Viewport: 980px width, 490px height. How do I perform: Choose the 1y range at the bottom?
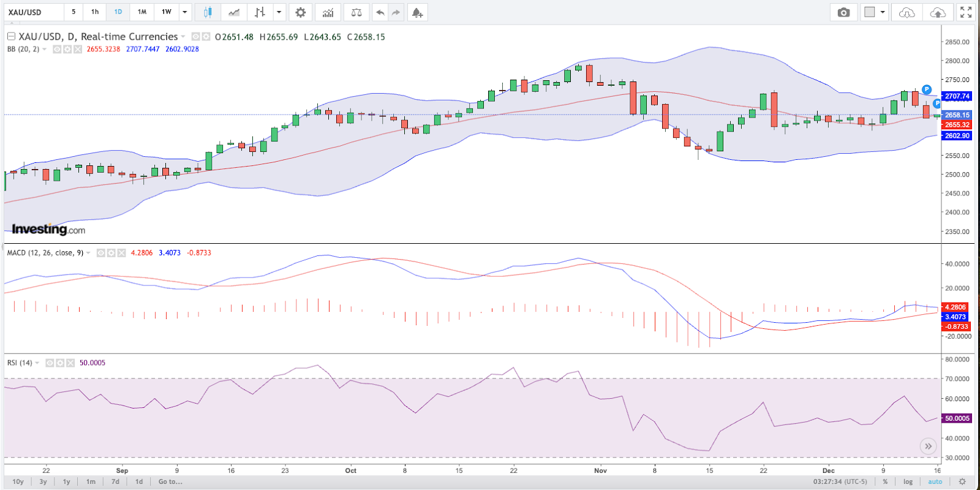(x=66, y=481)
